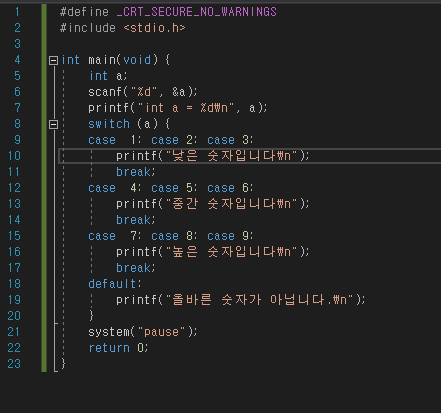The image size is (441, 413).
Task: Click the printf with 중간 숫자입니다 string
Action: [213, 204]
